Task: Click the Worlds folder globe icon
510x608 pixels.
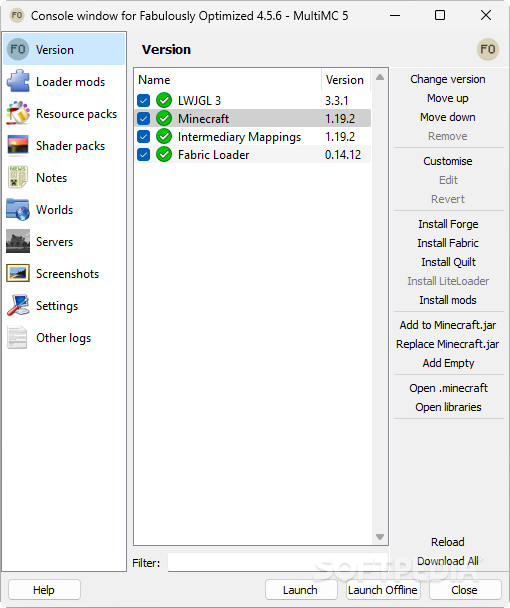Action: point(18,209)
